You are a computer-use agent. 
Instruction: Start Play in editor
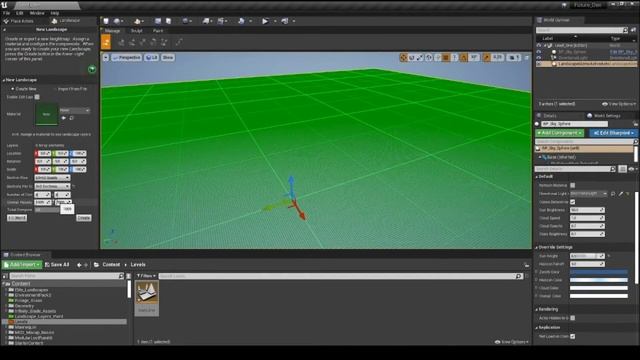[265, 21]
